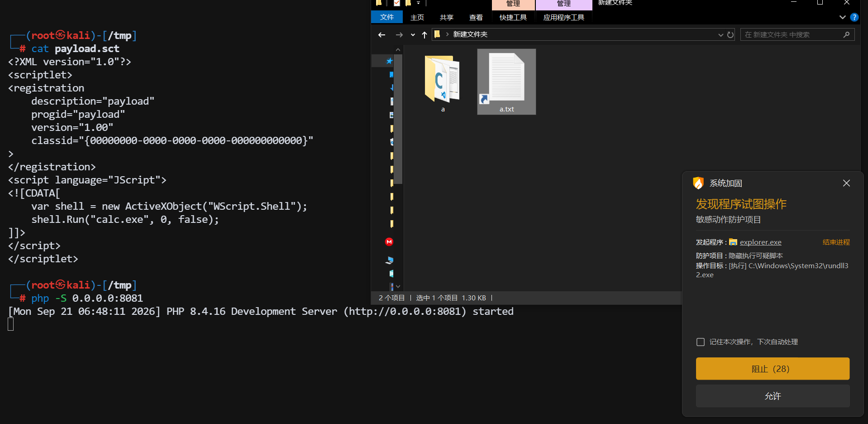Click the orange 管理 contextual tab header

(x=513, y=5)
